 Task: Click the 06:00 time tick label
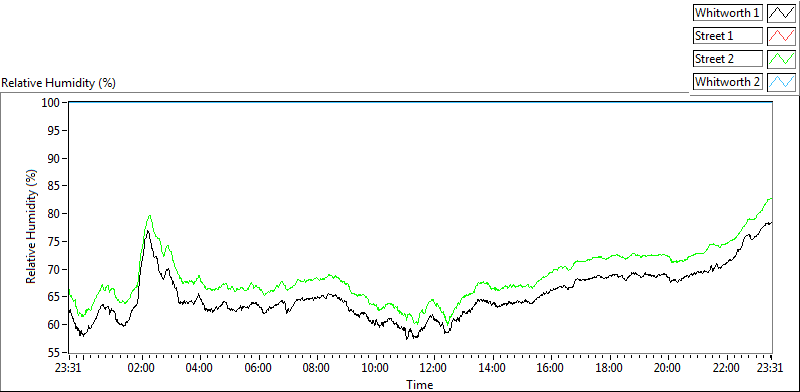point(259,367)
